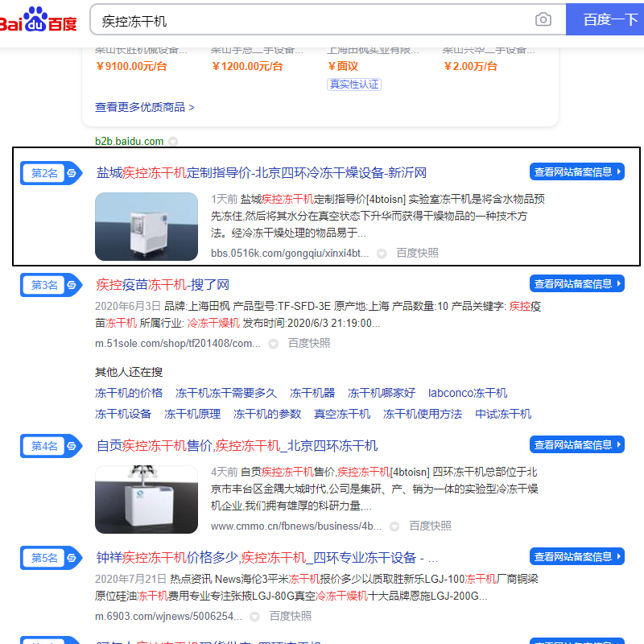Viewport: 644px width, 644px height.
Task: Click the 真实性认证 badge
Action: [x=354, y=85]
